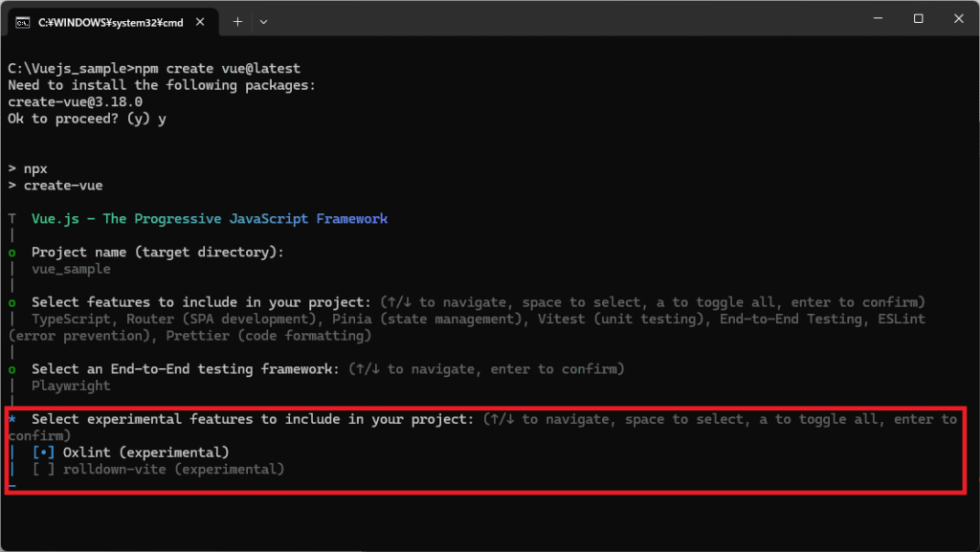Click the vue_sample project name value

pyautogui.click(x=71, y=269)
